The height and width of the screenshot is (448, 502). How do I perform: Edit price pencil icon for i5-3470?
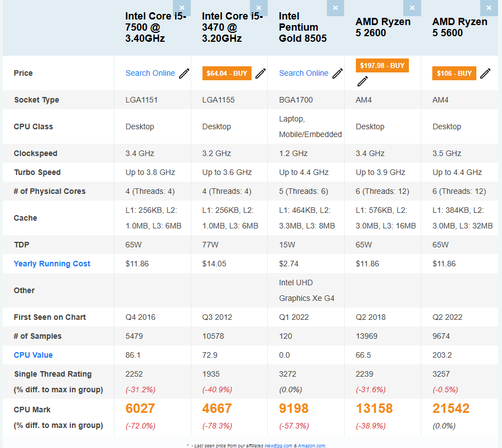pyautogui.click(x=260, y=73)
